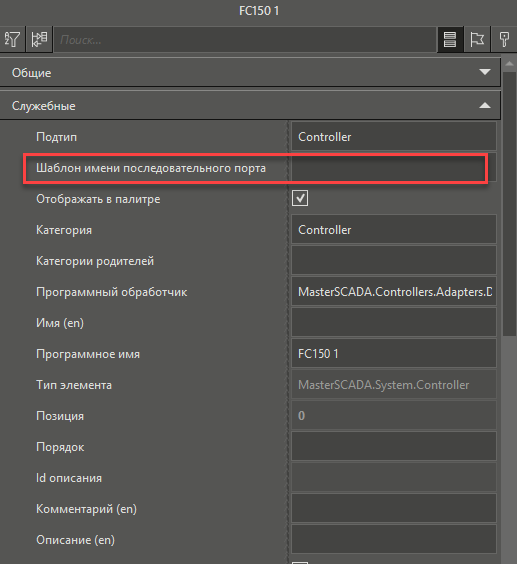Click the Имя (en) input field
The height and width of the screenshot is (564, 517).
pos(394,322)
